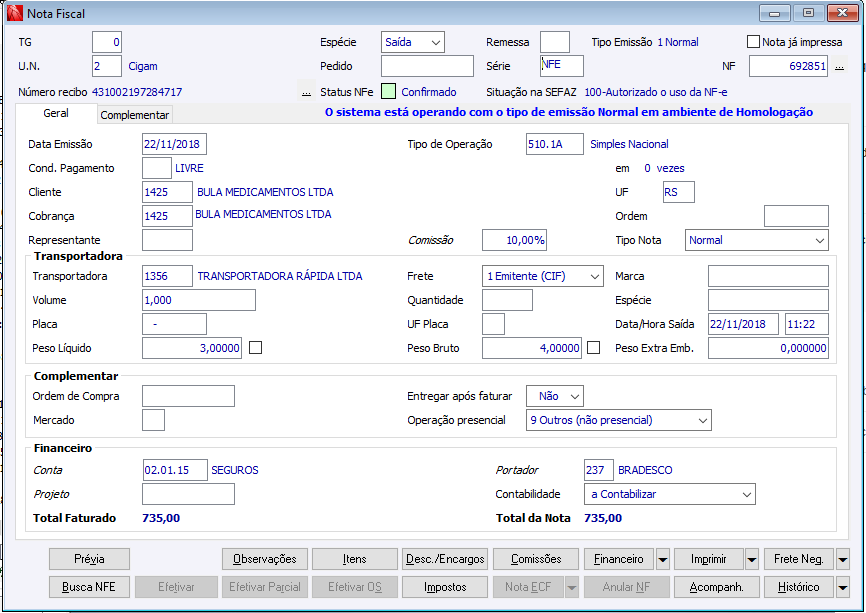Click the Financeiro button
Screen dimensions: 866x613
point(619,559)
